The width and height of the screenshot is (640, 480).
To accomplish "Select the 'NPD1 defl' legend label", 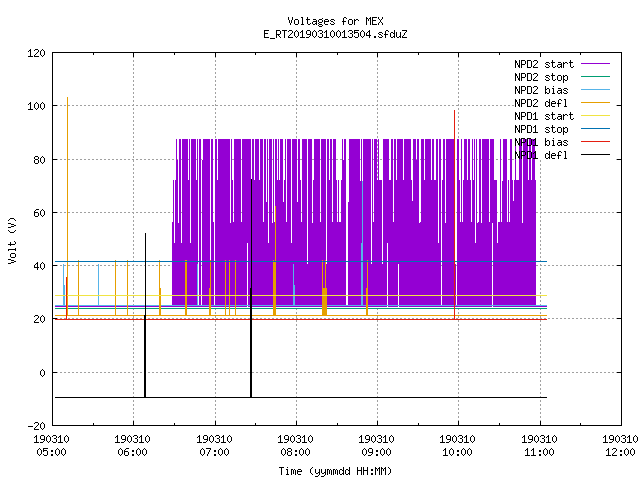I will 541,156.
